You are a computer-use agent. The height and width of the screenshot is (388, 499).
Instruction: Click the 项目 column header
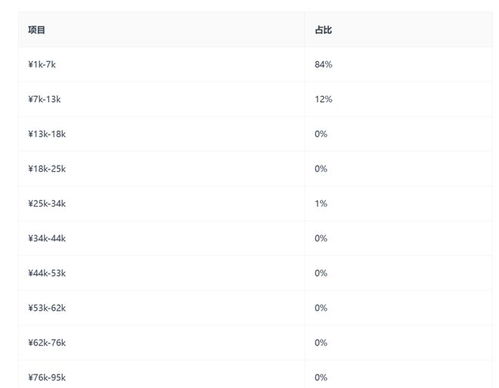[37, 30]
